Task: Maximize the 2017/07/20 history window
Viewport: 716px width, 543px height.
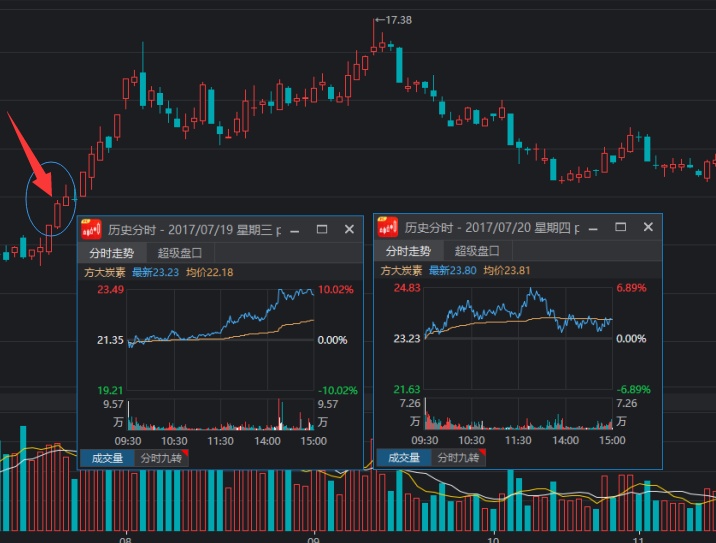Action: [x=621, y=229]
